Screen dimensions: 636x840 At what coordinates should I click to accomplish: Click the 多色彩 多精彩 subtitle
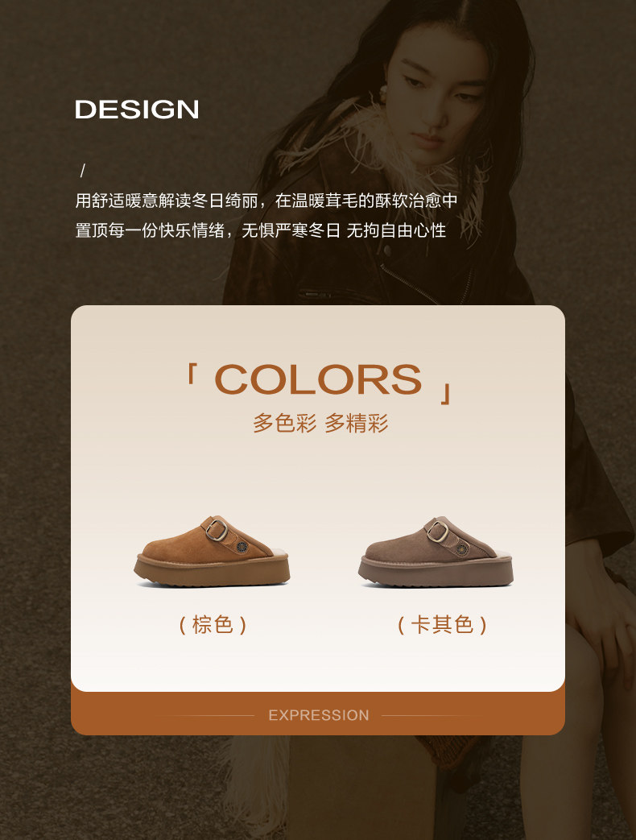tap(320, 423)
